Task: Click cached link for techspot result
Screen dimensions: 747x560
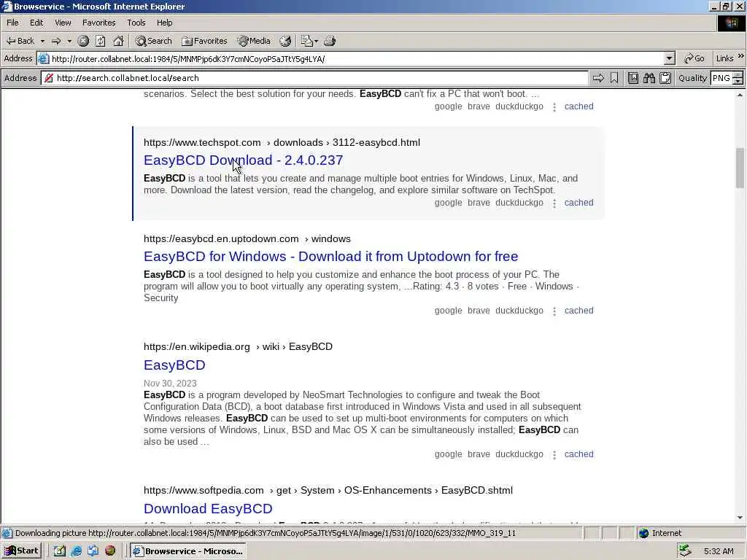Action: [x=578, y=203]
